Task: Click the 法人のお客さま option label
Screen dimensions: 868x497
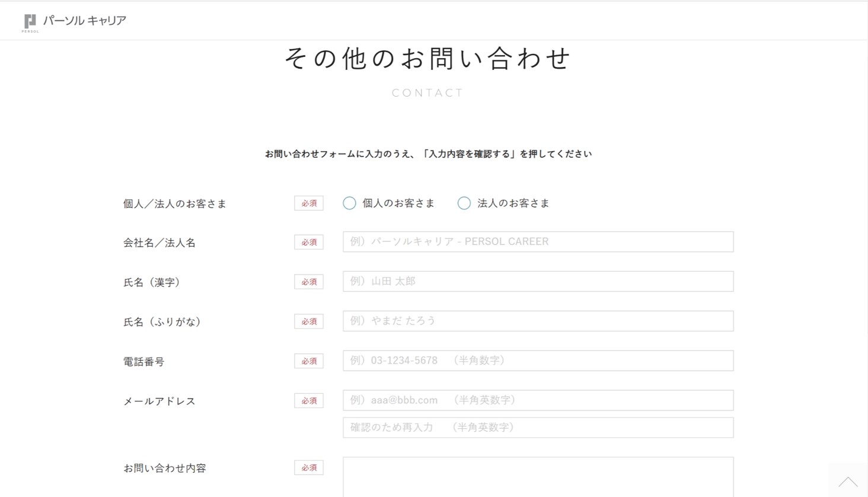Action: click(513, 203)
